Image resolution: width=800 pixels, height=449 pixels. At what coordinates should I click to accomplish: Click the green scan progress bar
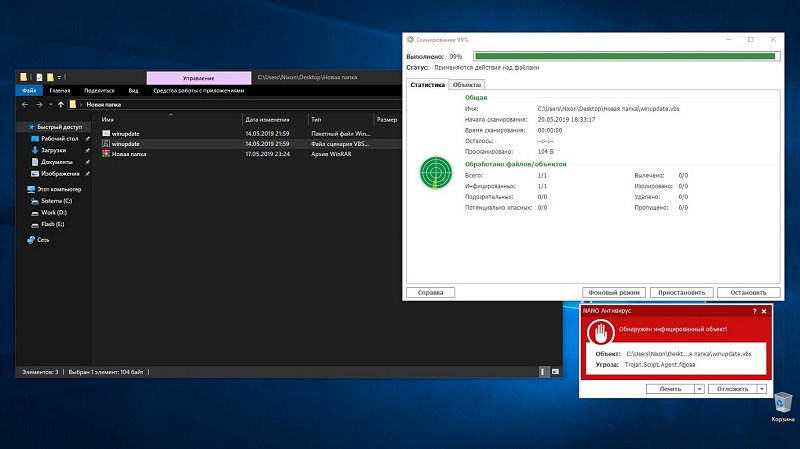[x=625, y=56]
